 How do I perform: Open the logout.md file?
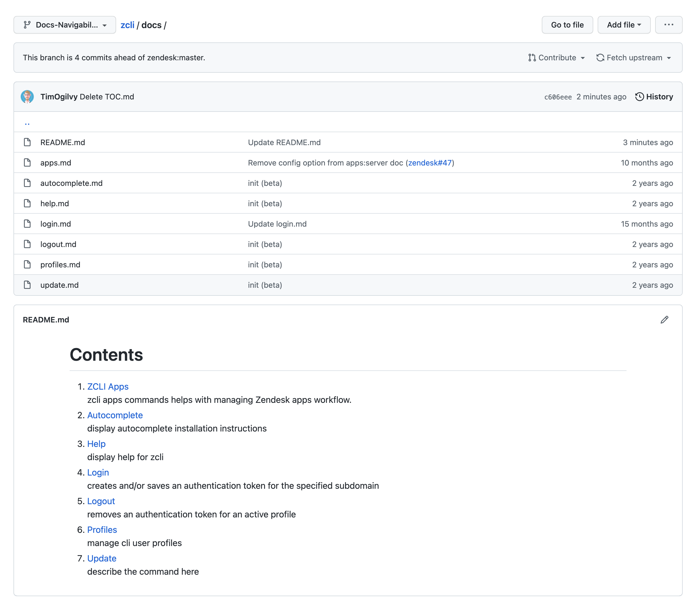pos(58,244)
